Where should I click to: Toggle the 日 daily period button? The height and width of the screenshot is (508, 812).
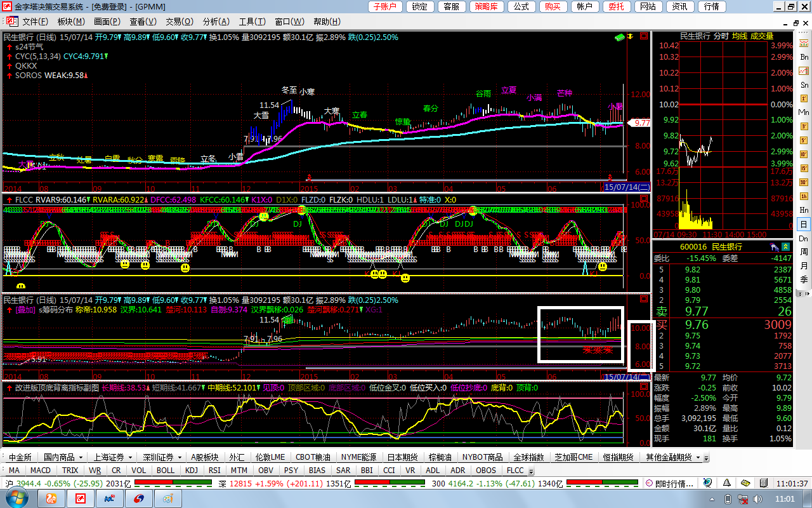point(804,224)
